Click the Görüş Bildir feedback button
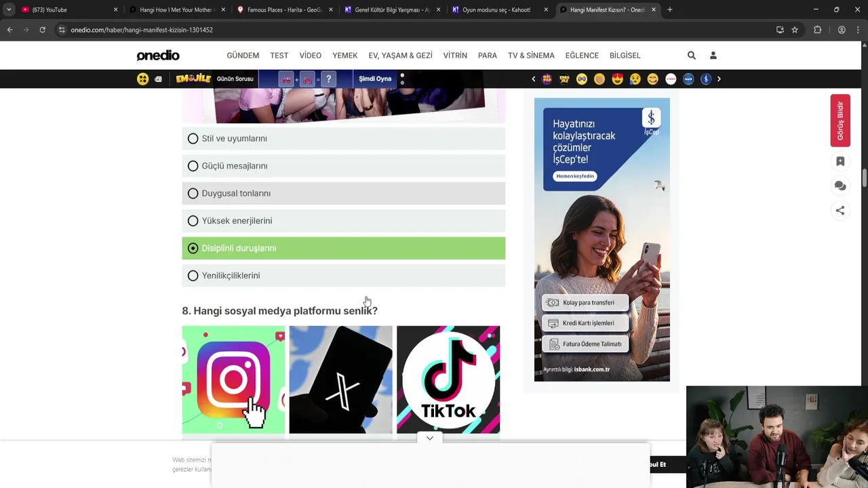The image size is (868, 488). tap(840, 121)
